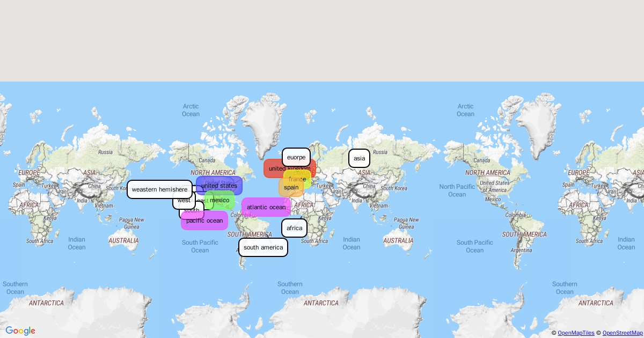Click the central 'ANTARCTICA' map text
Image resolution: width=644 pixels, height=338 pixels.
(321, 303)
